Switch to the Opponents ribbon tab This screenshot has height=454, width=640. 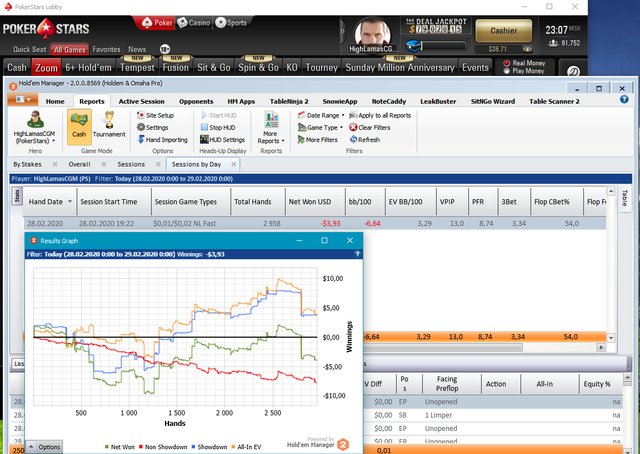click(x=196, y=101)
